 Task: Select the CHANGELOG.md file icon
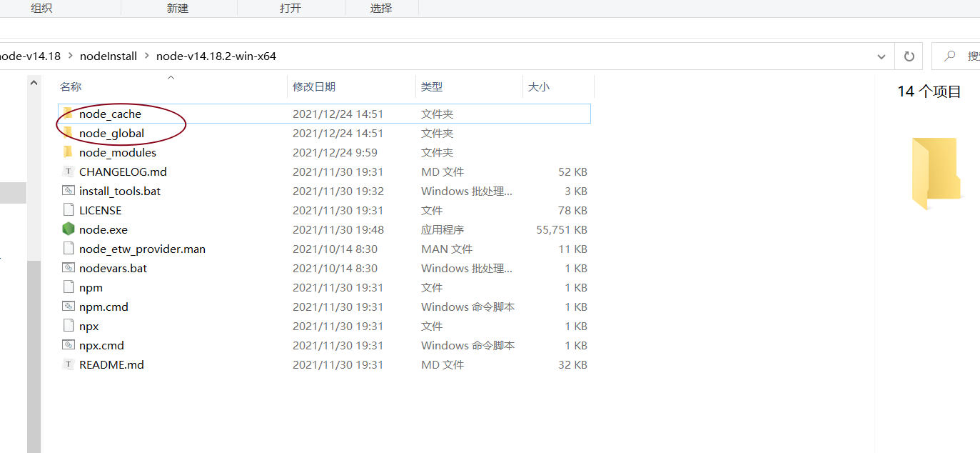(x=68, y=171)
